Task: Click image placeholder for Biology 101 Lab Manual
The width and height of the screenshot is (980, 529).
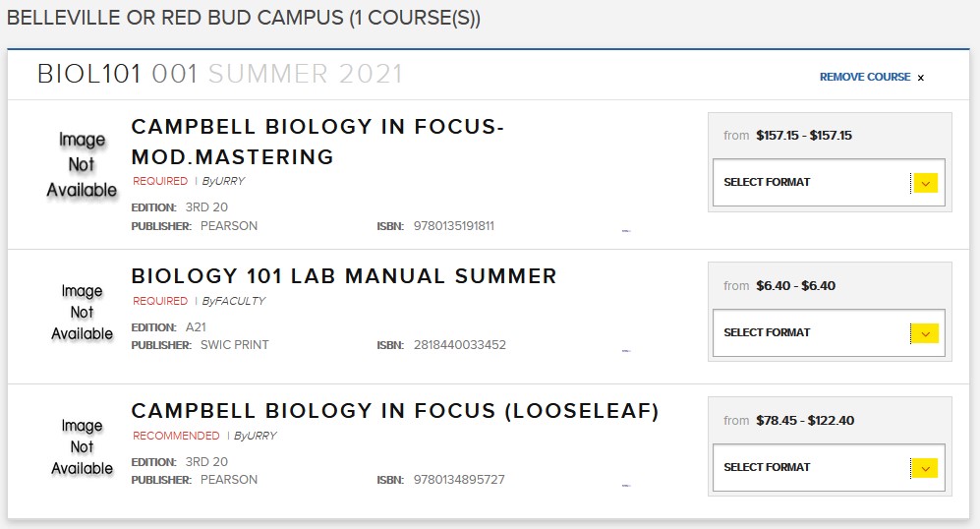Action: pyautogui.click(x=82, y=313)
